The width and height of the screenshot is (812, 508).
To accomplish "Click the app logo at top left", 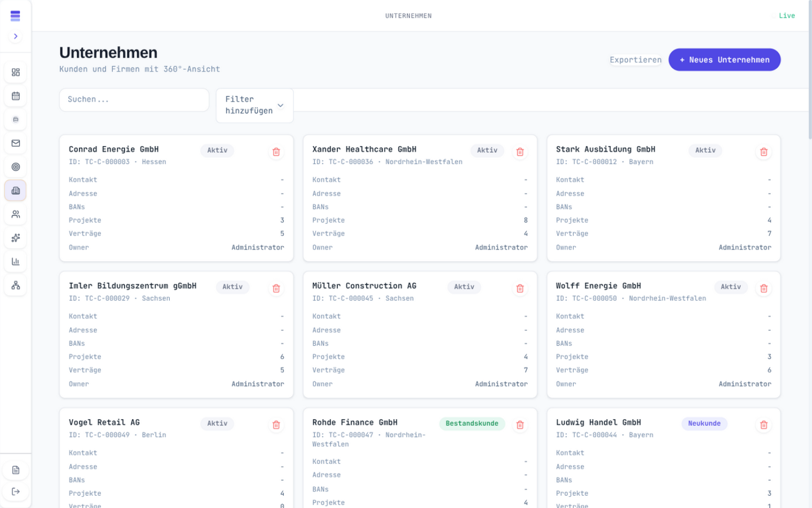I will coord(16,16).
